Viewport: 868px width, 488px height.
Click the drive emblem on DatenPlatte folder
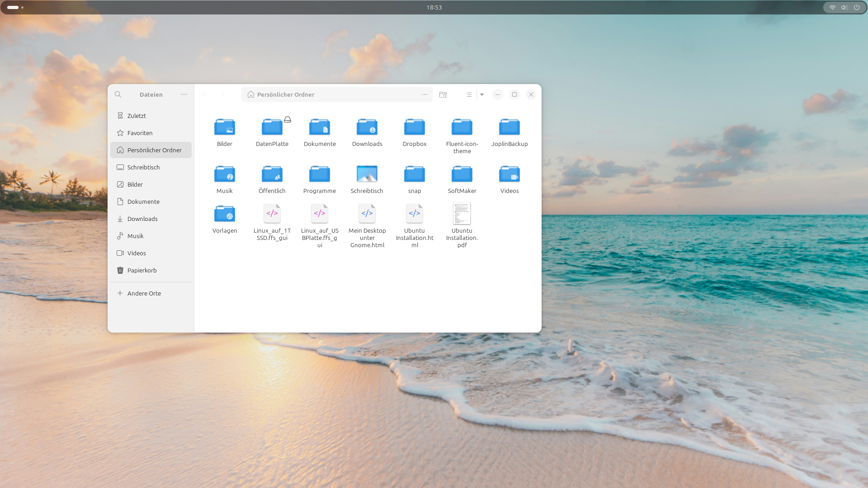pos(288,120)
